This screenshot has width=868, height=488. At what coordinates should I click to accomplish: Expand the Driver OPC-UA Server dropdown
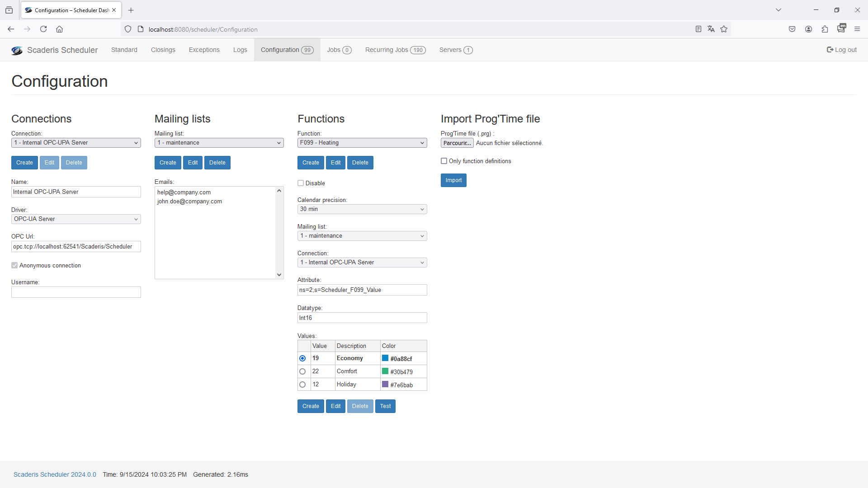click(x=76, y=219)
